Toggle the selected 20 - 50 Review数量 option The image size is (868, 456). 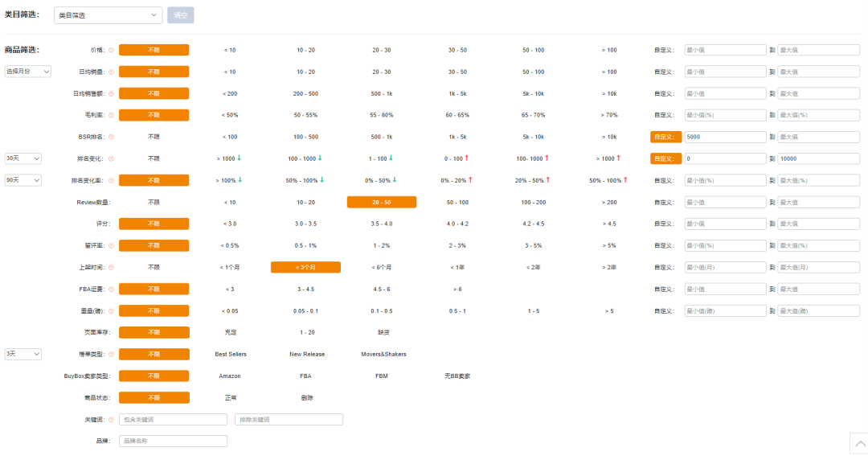coord(382,202)
